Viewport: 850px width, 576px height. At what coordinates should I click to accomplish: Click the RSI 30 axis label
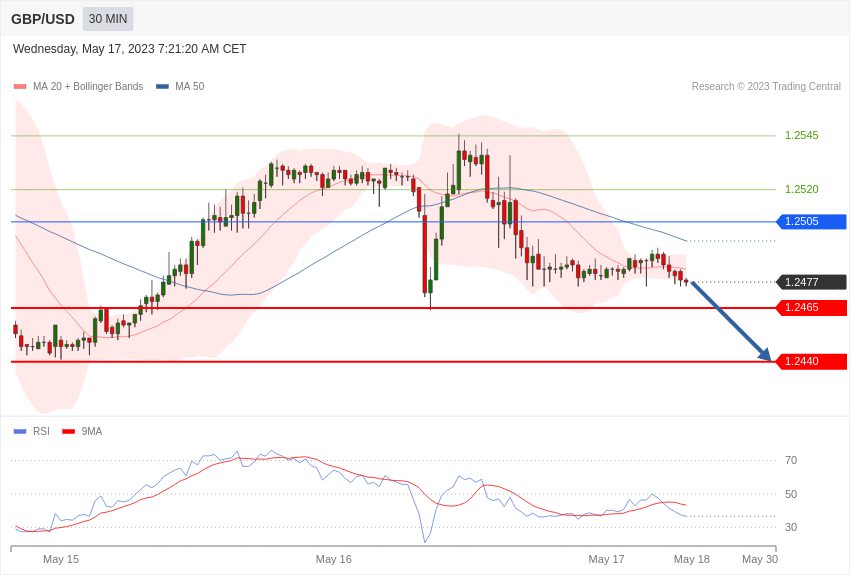pyautogui.click(x=791, y=527)
